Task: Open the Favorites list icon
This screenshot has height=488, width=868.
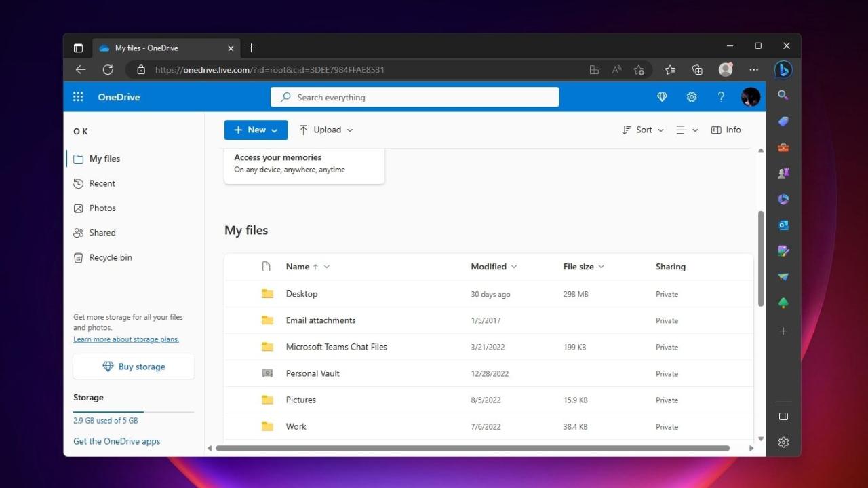Action: 670,69
